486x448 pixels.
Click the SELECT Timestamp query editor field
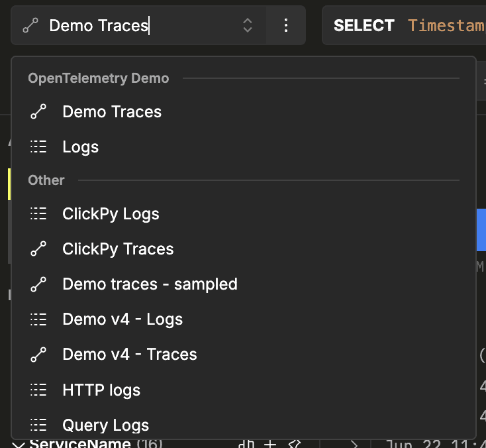coord(404,25)
